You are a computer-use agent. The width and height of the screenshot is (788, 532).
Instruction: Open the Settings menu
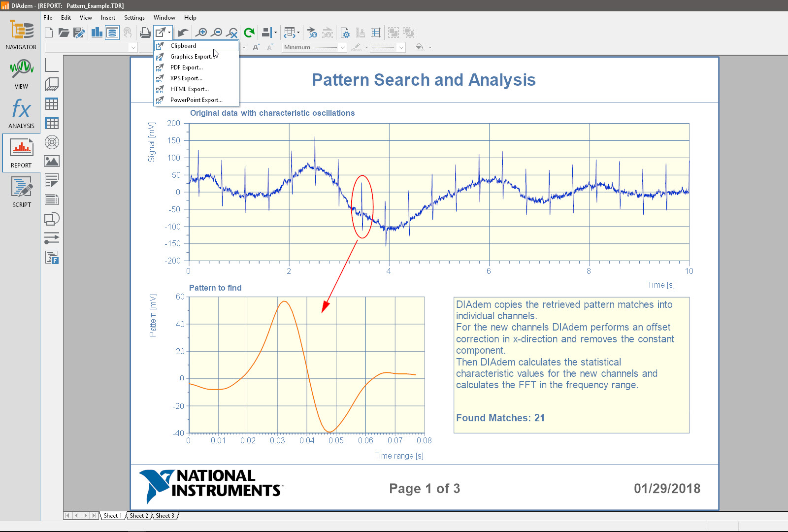[134, 18]
